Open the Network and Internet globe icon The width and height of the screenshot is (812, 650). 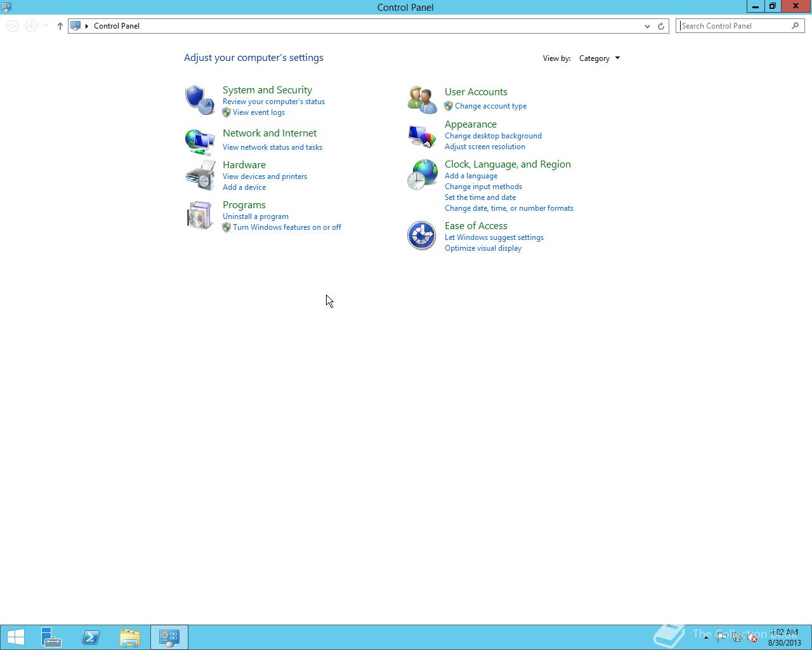(x=200, y=142)
